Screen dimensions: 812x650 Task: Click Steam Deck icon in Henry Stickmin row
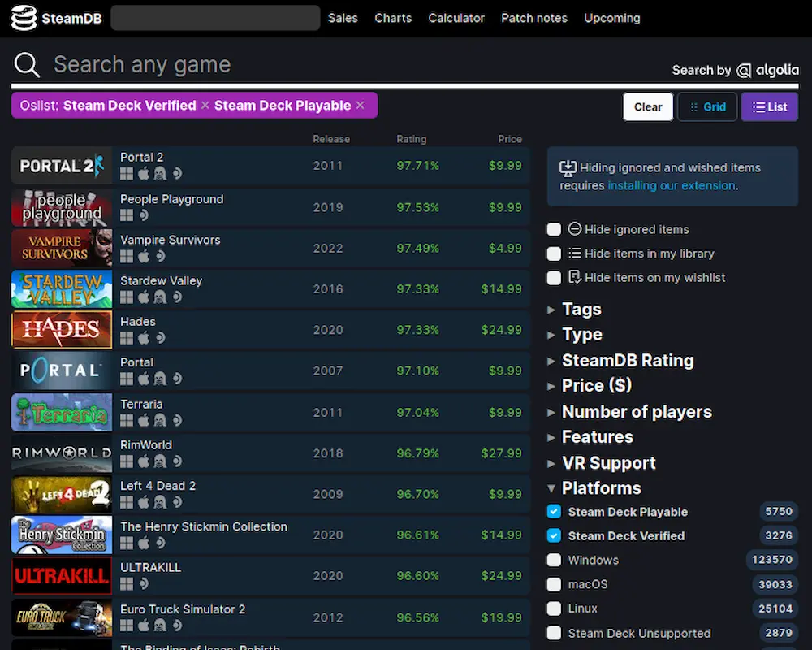click(x=161, y=543)
